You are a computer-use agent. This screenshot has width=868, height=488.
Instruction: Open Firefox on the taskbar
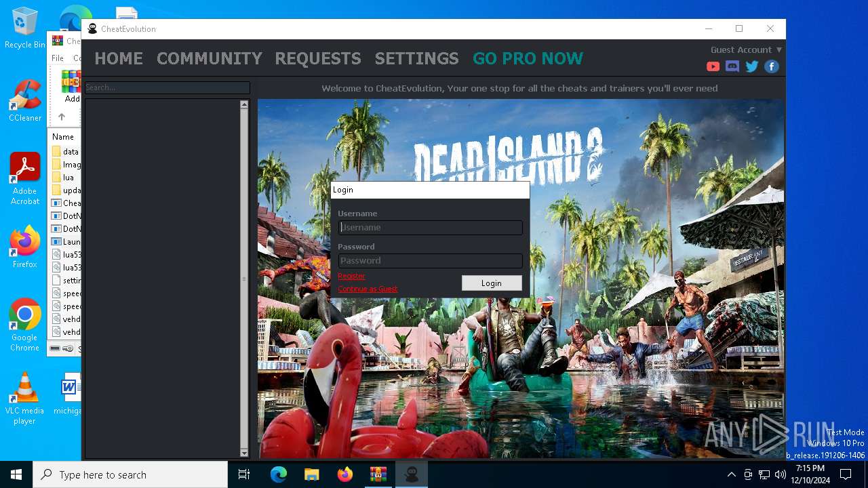344,474
